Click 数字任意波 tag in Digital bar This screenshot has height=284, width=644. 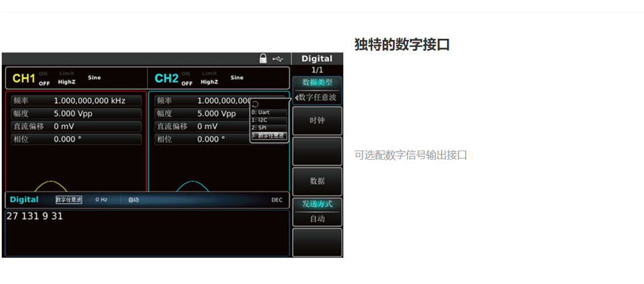click(69, 200)
